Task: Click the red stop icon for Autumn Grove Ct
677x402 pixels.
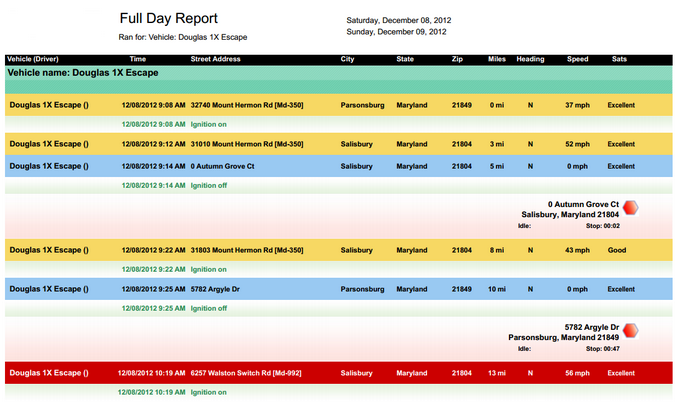Action: point(630,208)
